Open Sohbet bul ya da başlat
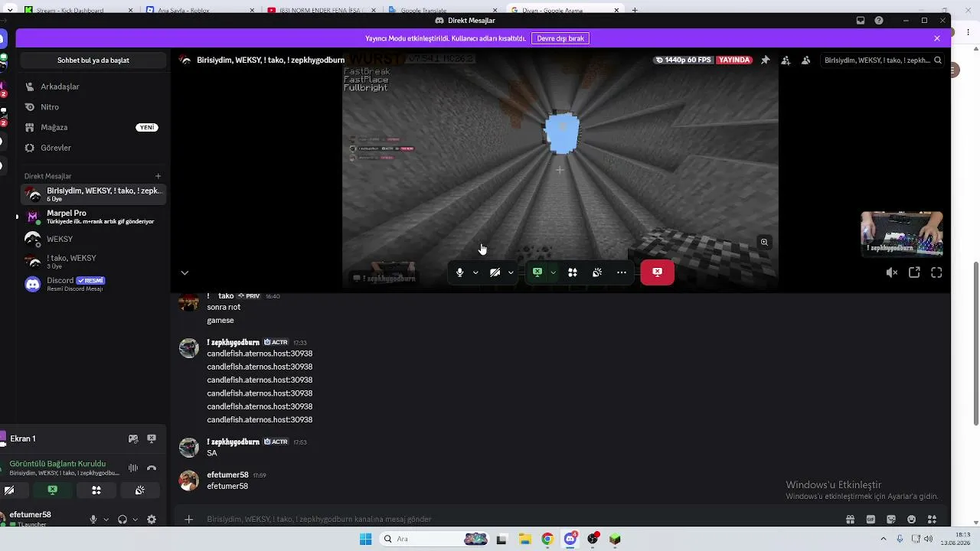980x551 pixels. point(93,60)
